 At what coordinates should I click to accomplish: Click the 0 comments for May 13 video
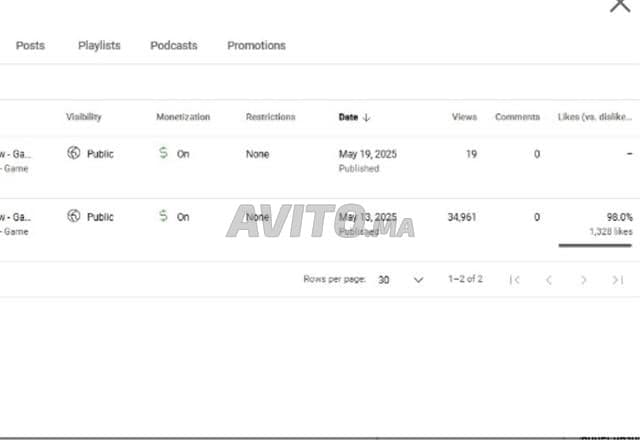tap(537, 217)
